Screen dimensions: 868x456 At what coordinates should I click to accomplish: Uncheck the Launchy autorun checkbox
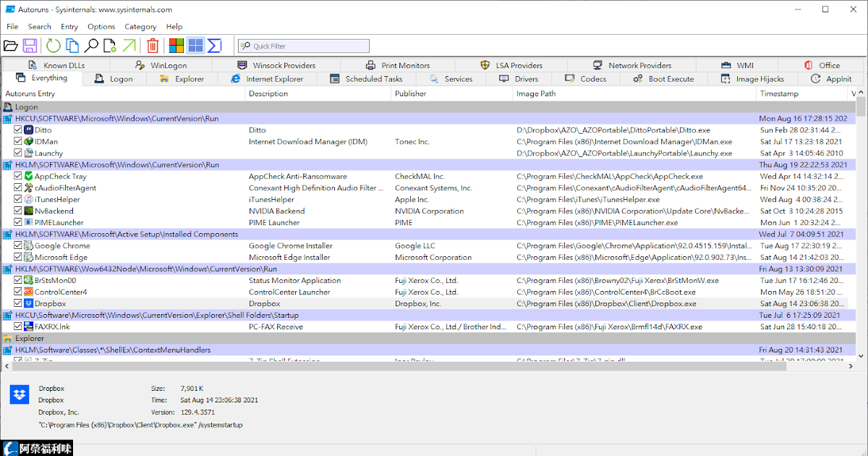[18, 153]
